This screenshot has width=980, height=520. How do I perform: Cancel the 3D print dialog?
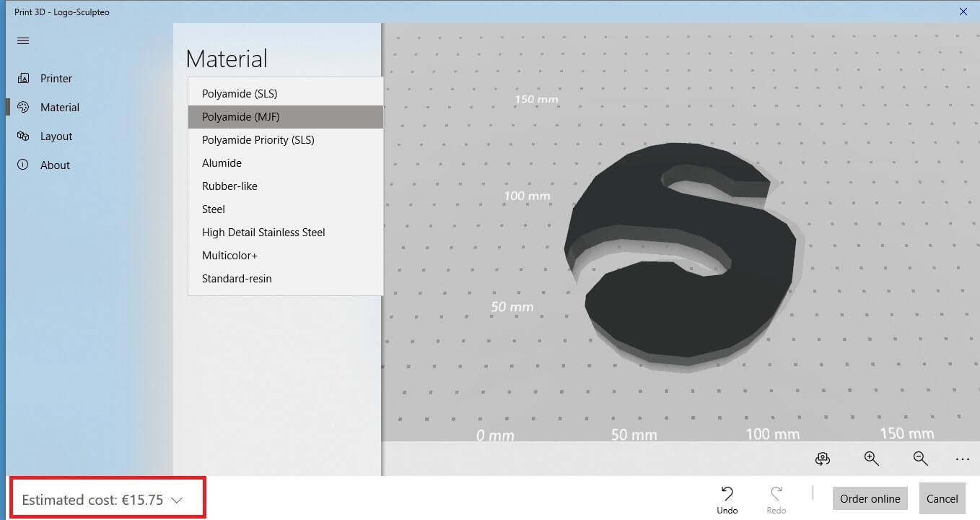click(x=942, y=498)
